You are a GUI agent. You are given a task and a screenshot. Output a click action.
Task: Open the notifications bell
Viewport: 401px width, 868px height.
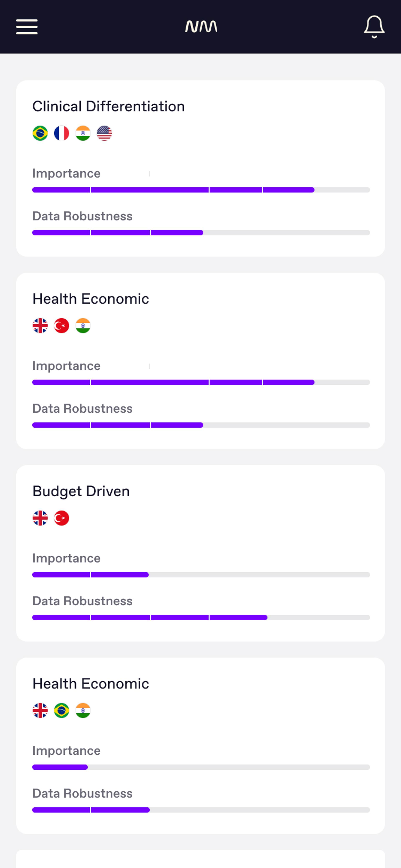(374, 27)
